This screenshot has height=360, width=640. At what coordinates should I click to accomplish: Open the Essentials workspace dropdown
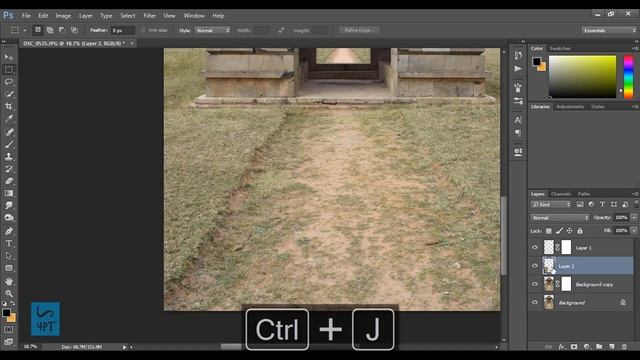tap(609, 30)
